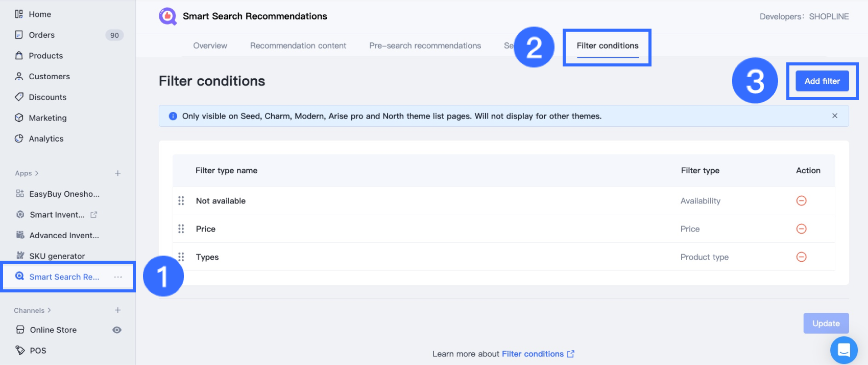868x365 pixels.
Task: Delete the Types product type filter
Action: click(801, 257)
